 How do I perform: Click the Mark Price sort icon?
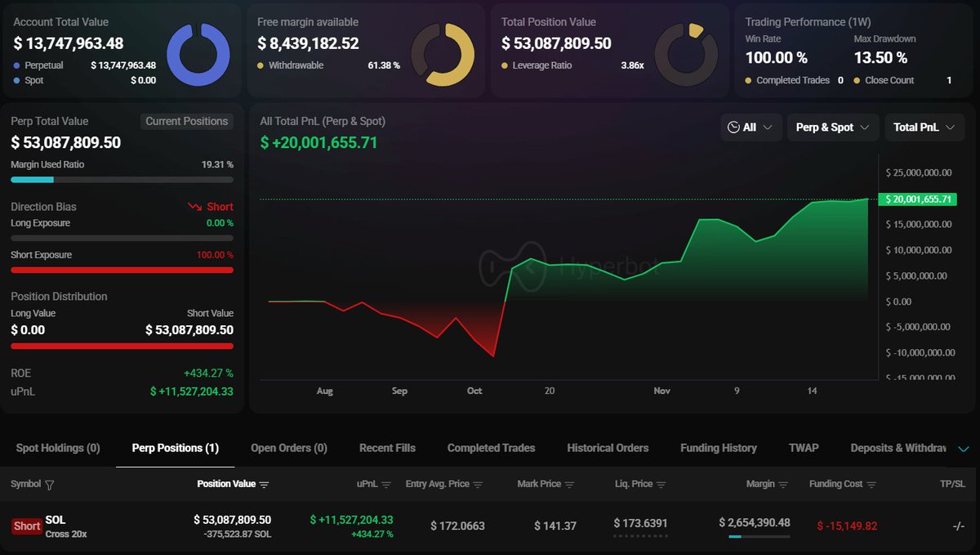(x=569, y=485)
